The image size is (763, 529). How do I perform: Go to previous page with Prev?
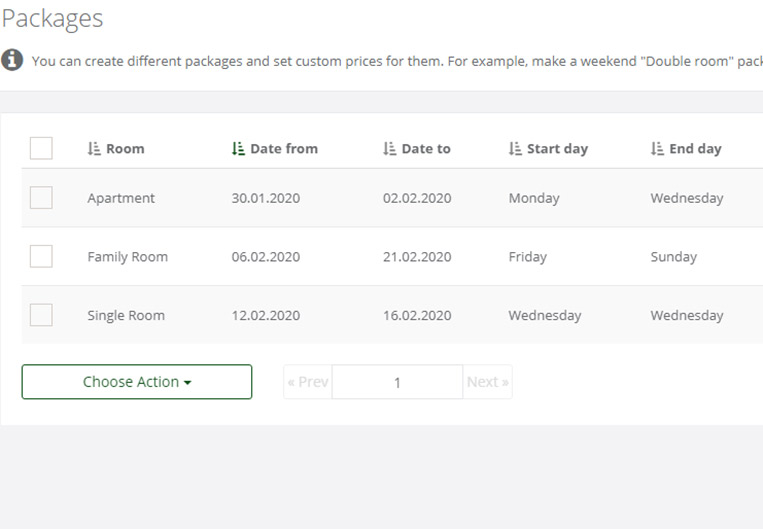(308, 382)
